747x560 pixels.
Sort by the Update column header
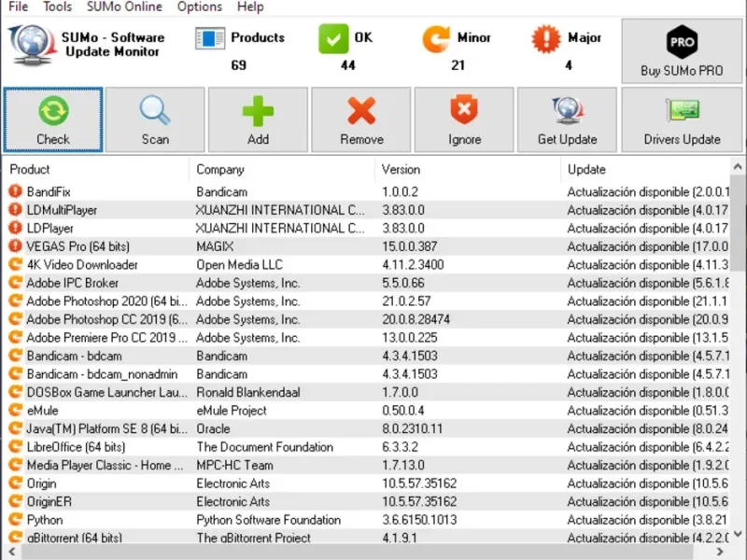586,170
